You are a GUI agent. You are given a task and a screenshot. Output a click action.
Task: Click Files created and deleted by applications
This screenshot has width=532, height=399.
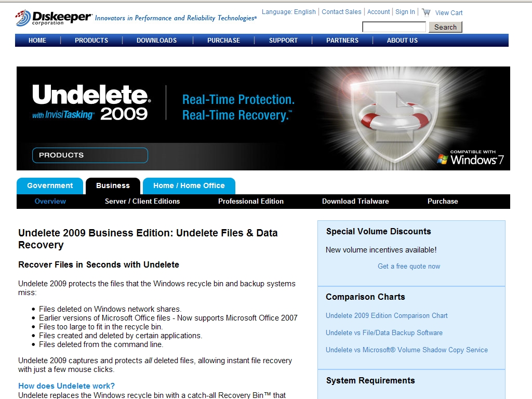(x=121, y=336)
